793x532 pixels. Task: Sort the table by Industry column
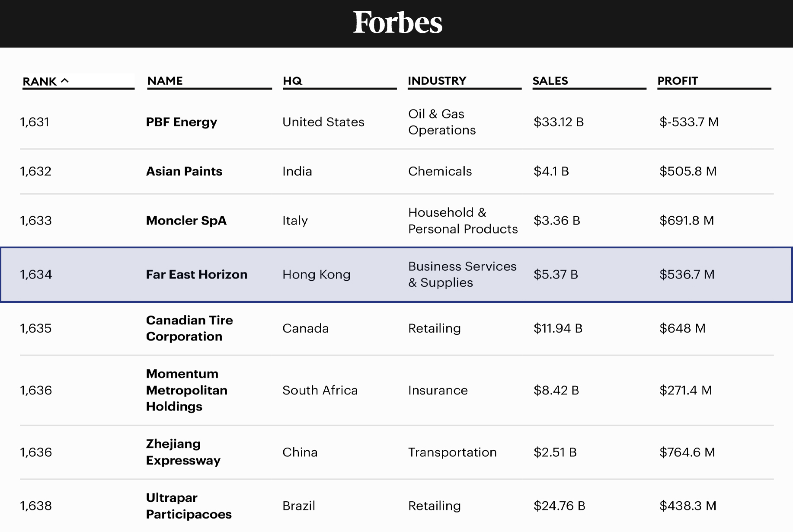(437, 81)
